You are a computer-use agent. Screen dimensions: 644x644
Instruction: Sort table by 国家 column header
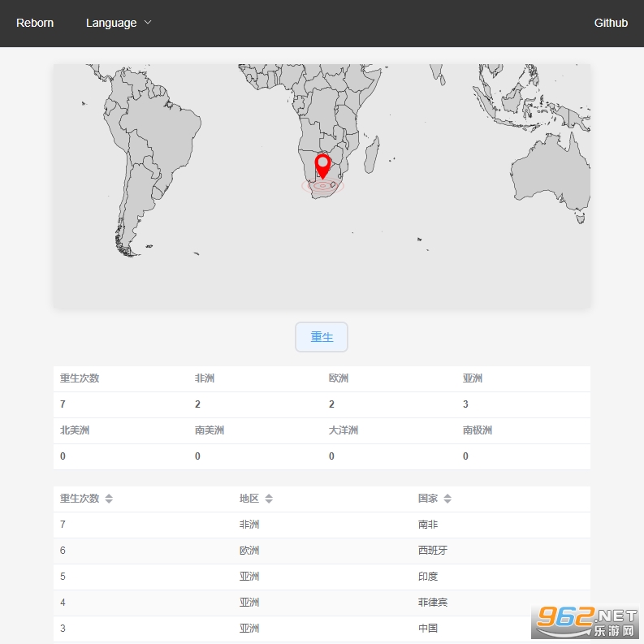(x=428, y=499)
